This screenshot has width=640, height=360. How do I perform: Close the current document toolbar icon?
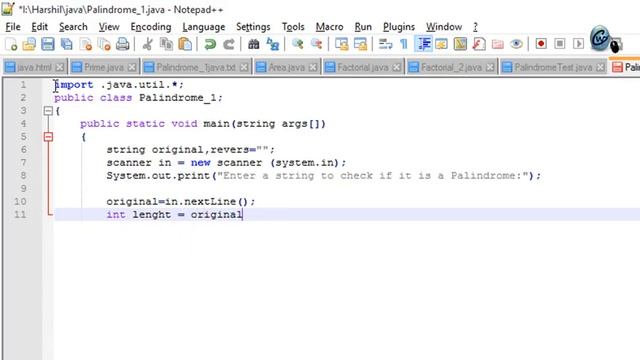click(85, 44)
